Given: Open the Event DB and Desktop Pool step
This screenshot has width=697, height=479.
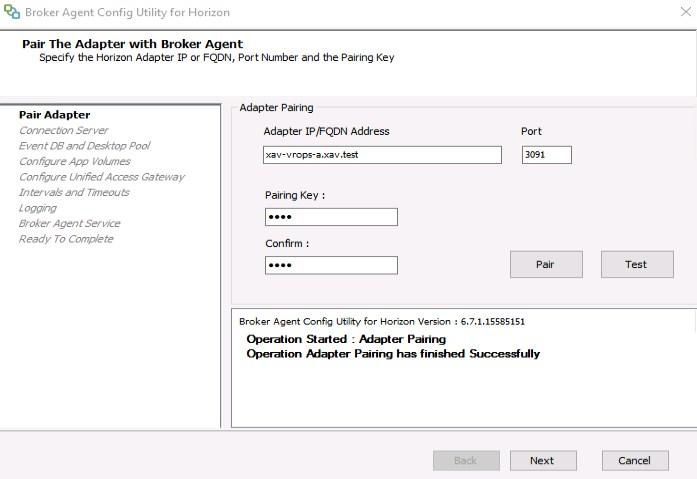Looking at the screenshot, I should (84, 146).
